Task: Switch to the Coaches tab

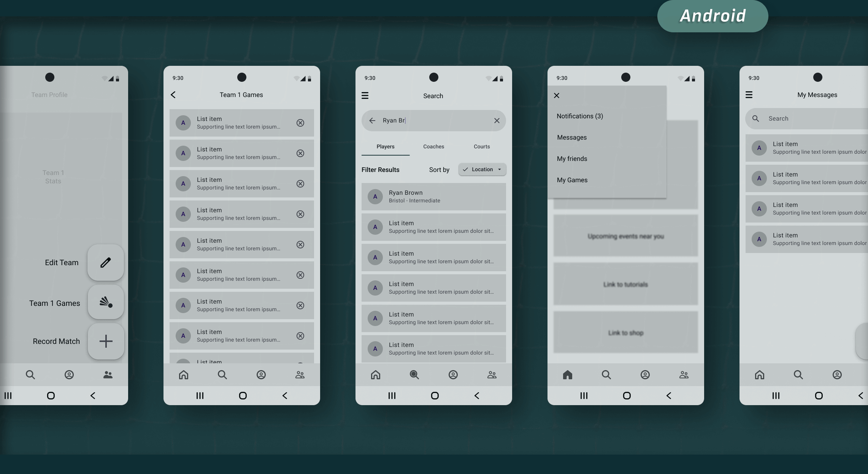Action: coord(433,146)
